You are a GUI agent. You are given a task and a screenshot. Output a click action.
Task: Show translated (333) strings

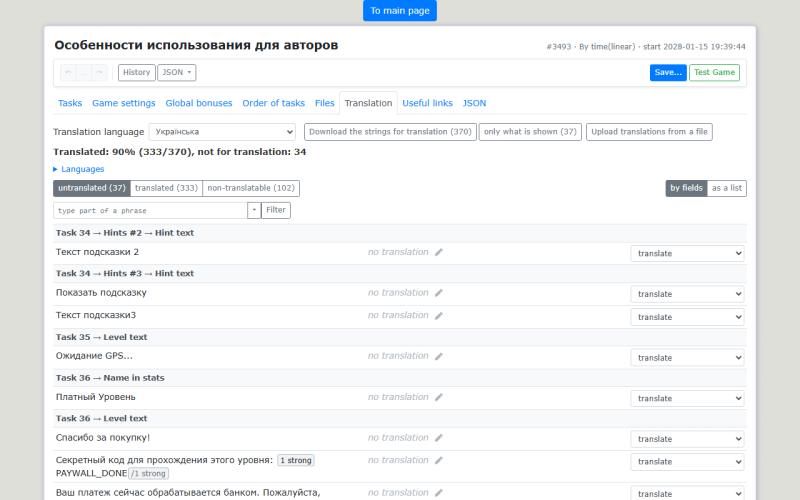(x=166, y=188)
